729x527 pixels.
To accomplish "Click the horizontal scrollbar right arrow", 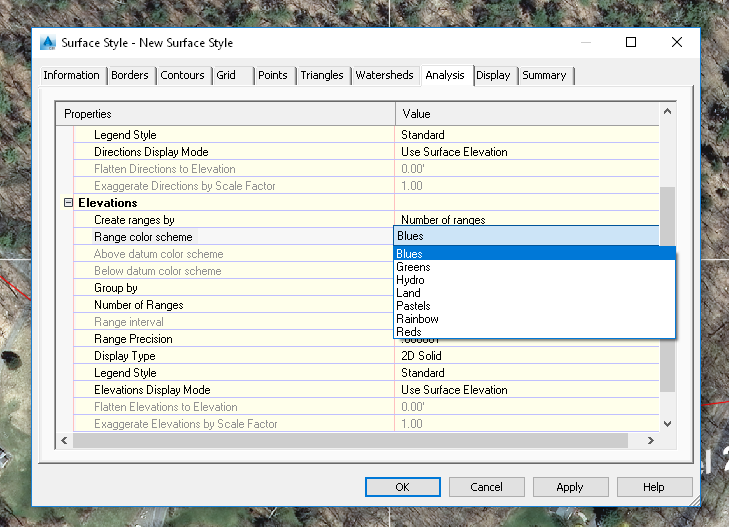I will coord(650,441).
